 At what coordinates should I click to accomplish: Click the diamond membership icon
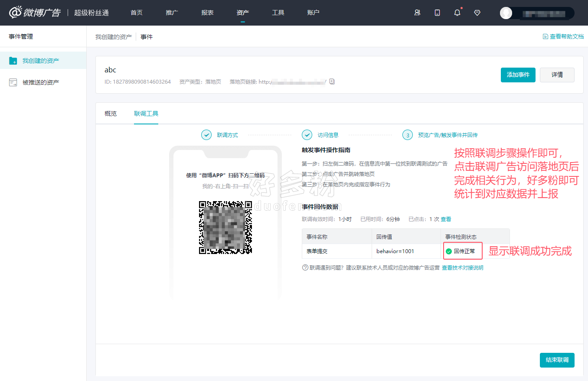tap(477, 13)
